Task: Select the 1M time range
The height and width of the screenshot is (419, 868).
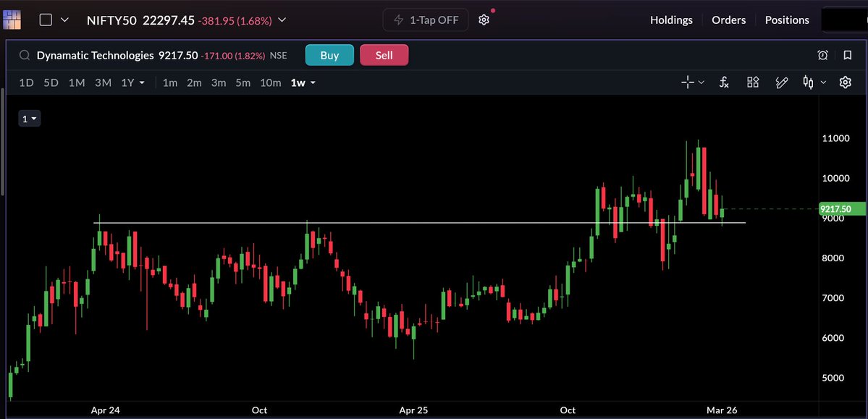Action: click(77, 83)
